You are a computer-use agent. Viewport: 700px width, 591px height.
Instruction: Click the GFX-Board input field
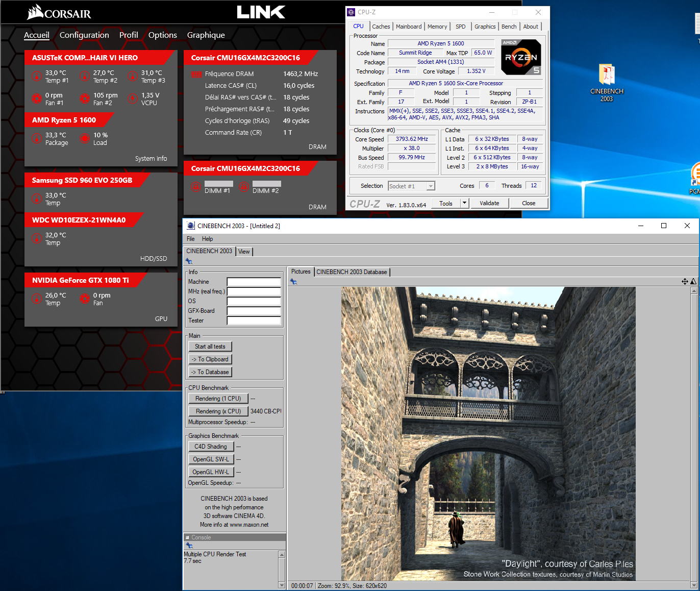(254, 311)
